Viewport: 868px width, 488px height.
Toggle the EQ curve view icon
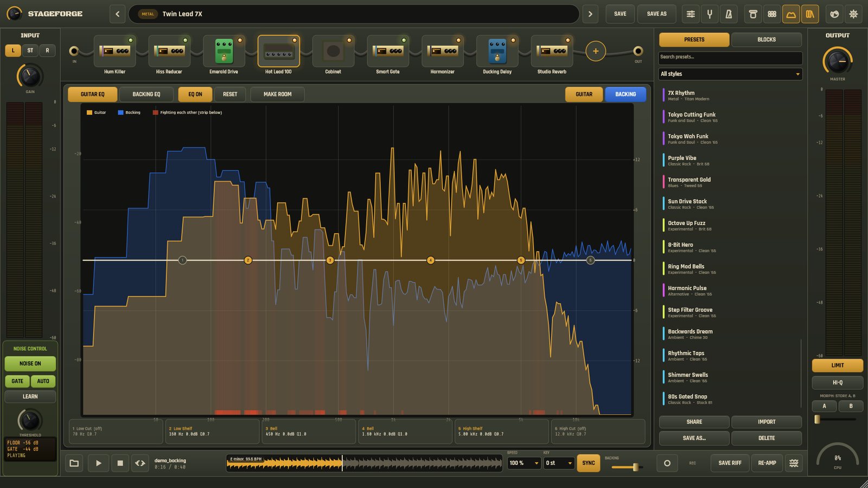[791, 14]
